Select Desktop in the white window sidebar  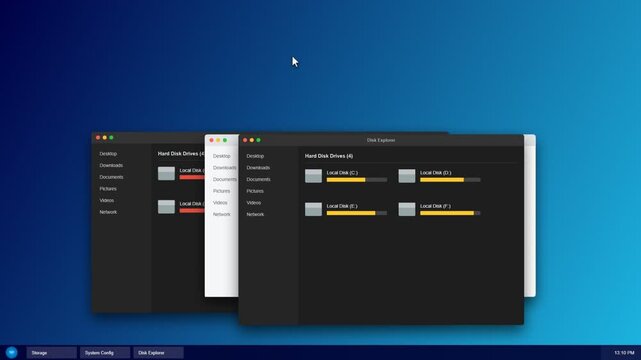222,156
